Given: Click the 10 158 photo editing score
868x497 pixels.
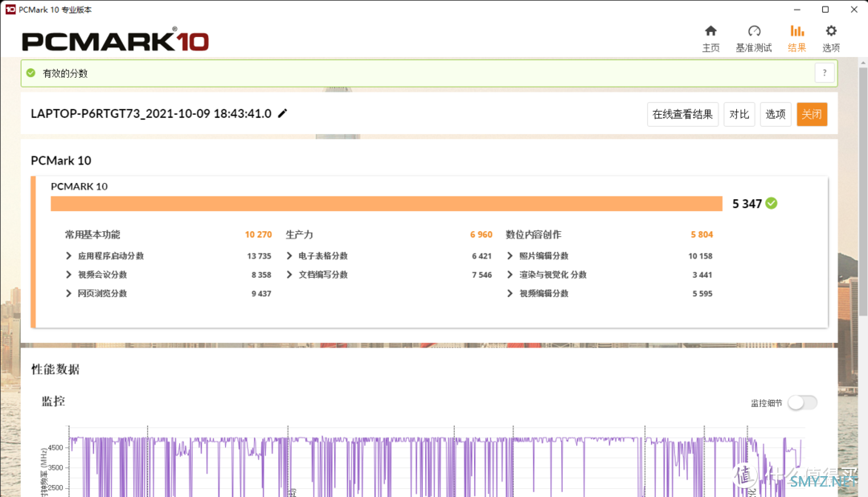Looking at the screenshot, I should (x=700, y=256).
